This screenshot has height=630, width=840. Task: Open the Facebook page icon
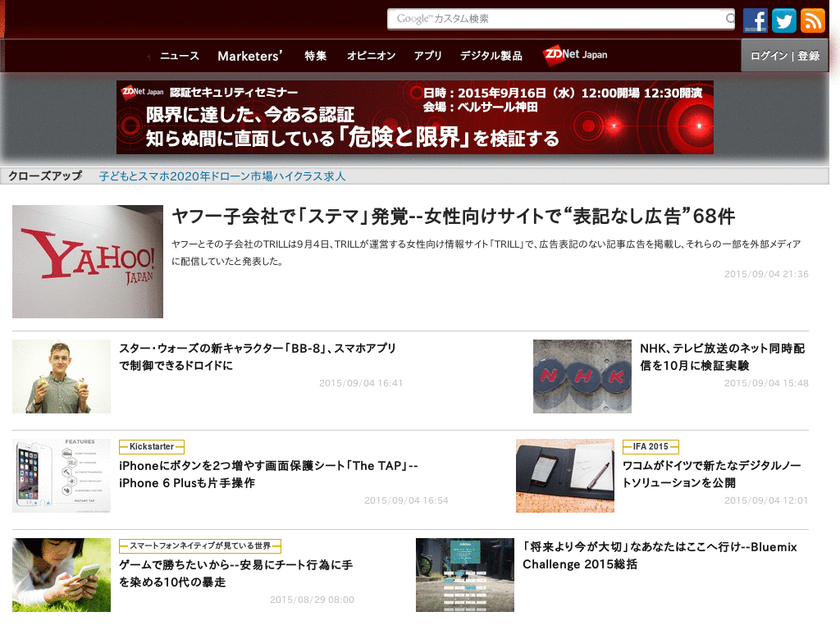[755, 21]
